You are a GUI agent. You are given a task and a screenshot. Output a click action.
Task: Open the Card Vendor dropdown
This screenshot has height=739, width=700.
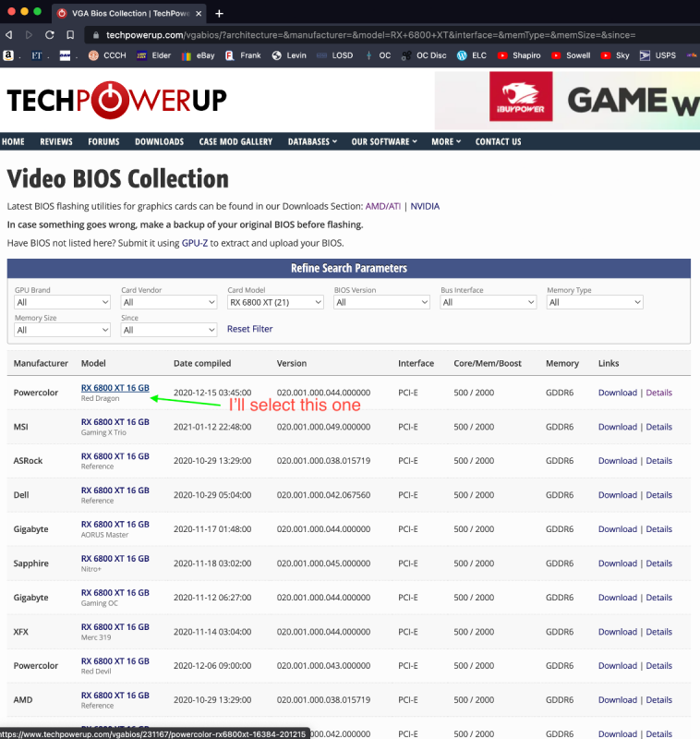tap(169, 302)
